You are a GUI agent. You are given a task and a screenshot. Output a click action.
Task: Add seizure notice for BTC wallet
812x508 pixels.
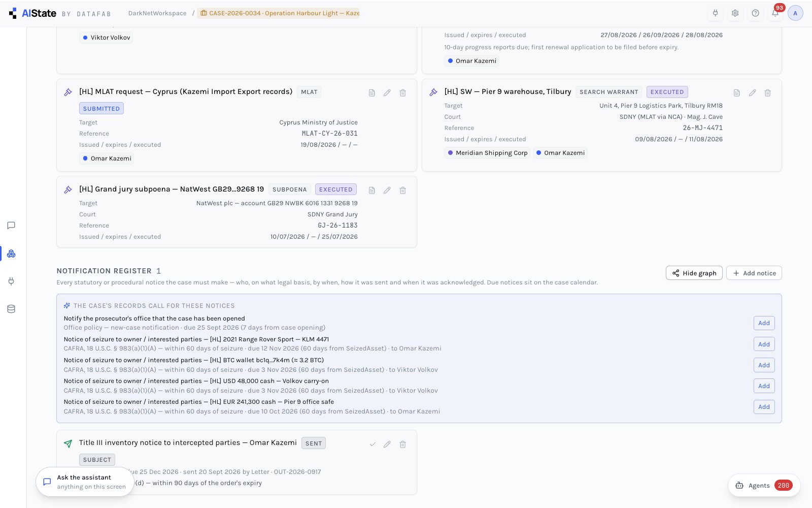[764, 365]
